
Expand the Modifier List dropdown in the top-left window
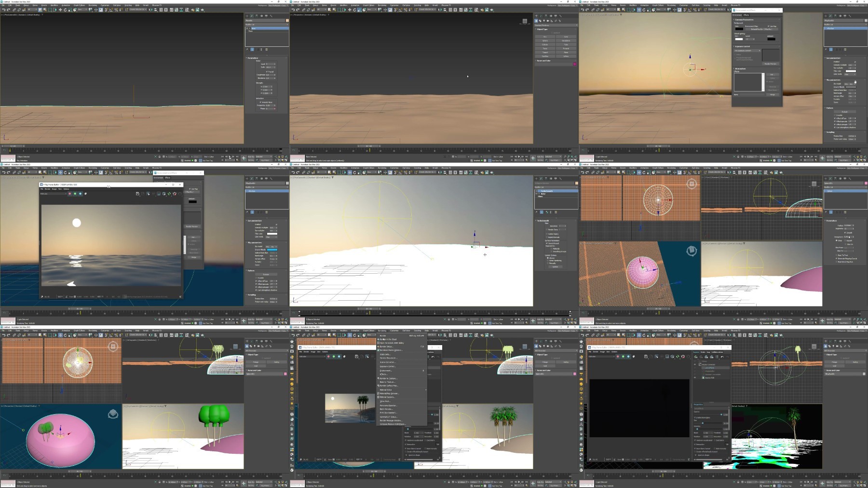pos(267,25)
